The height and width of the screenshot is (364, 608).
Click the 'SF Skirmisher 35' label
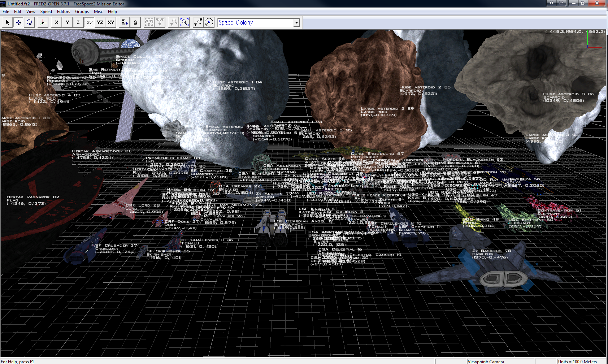point(168,251)
